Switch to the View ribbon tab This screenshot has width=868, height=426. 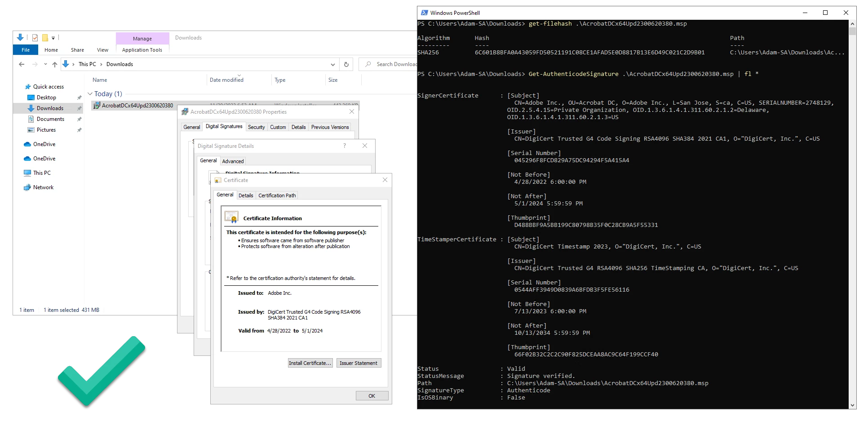102,50
